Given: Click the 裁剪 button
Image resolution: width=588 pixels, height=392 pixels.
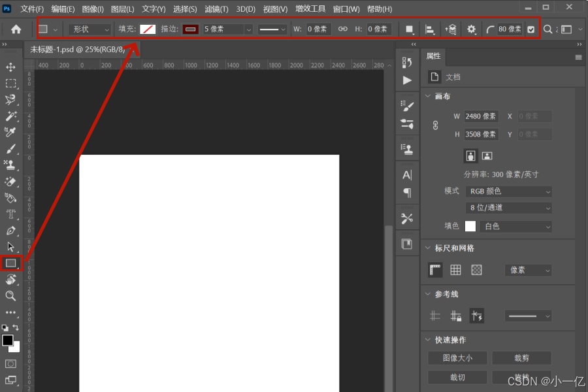Looking at the screenshot, I should 521,358.
